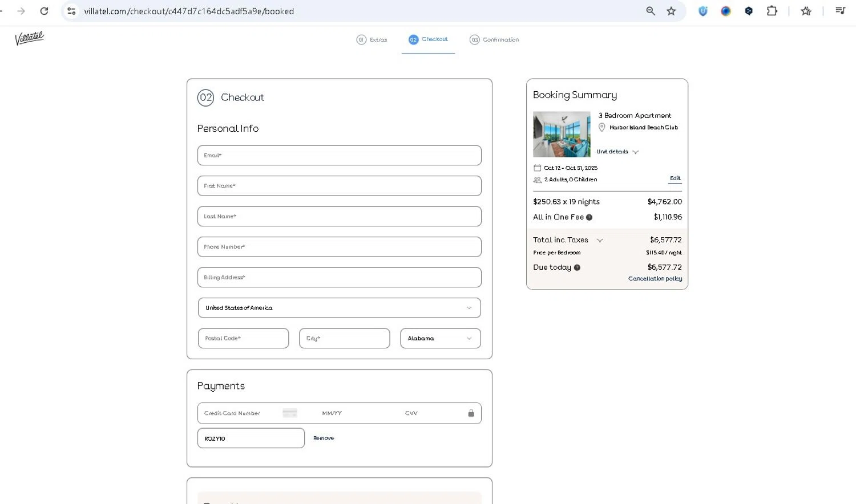Screen dimensions: 856x504
Task: Click the location pin icon by Harbor Island
Action: [601, 128]
